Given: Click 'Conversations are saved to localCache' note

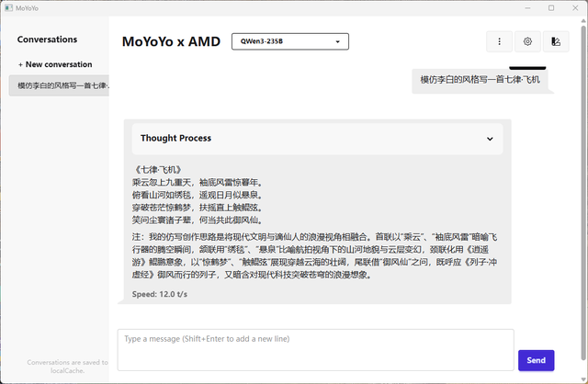Looking at the screenshot, I should click(x=67, y=367).
